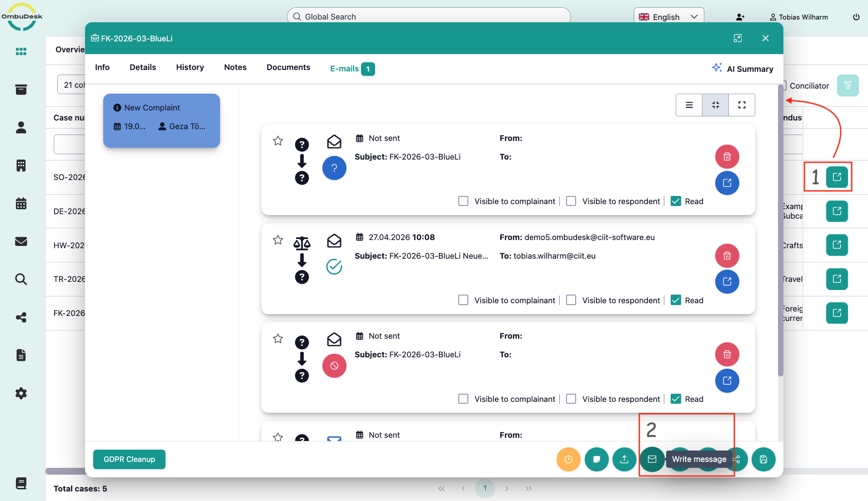Open first case row button in overview table
The height and width of the screenshot is (501, 868).
[837, 177]
